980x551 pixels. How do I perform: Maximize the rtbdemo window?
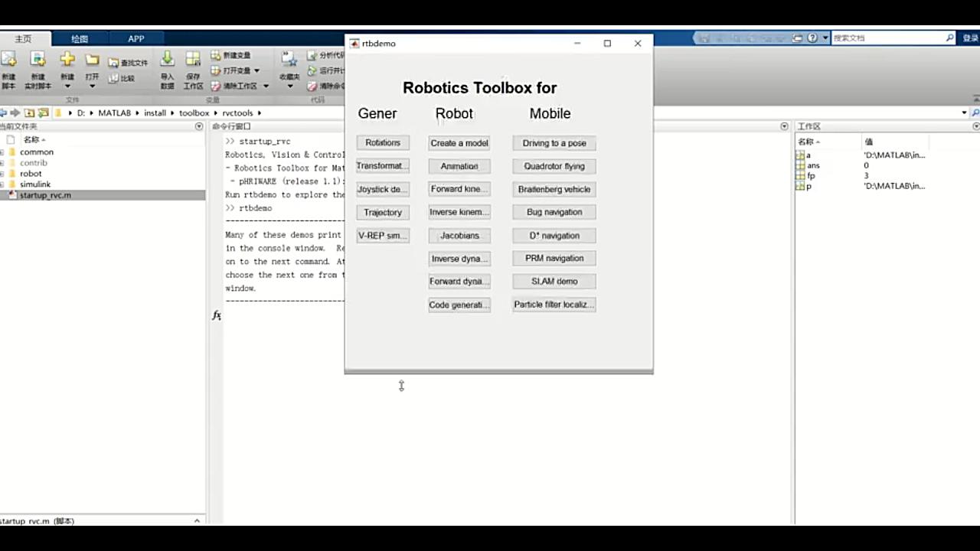click(607, 44)
